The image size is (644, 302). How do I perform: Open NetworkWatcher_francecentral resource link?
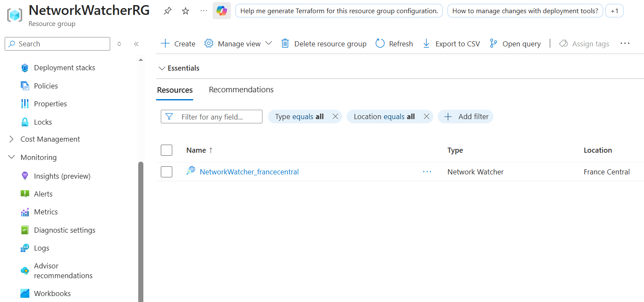coord(249,172)
